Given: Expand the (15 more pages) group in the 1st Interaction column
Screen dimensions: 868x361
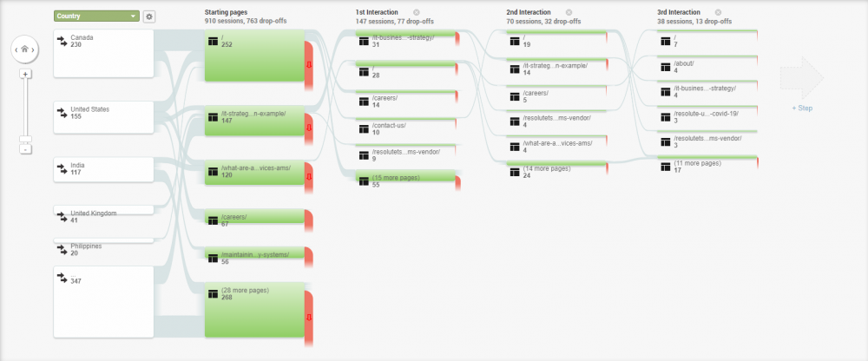Looking at the screenshot, I should coord(404,181).
